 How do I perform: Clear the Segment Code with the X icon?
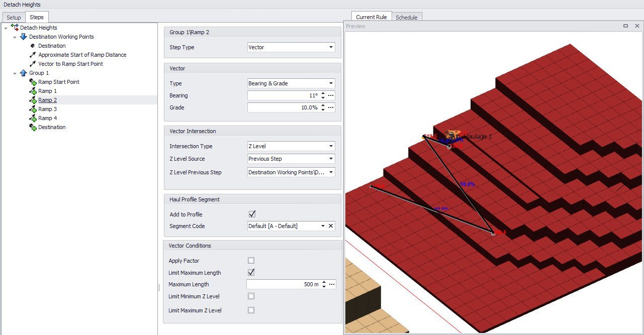[331, 226]
